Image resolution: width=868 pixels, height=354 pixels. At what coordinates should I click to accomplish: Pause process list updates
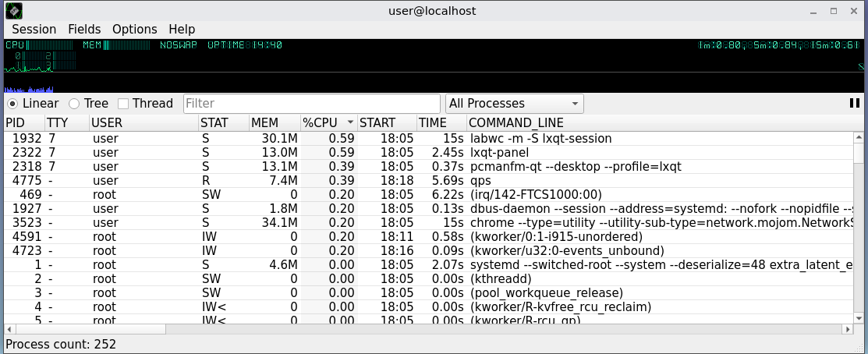[855, 103]
